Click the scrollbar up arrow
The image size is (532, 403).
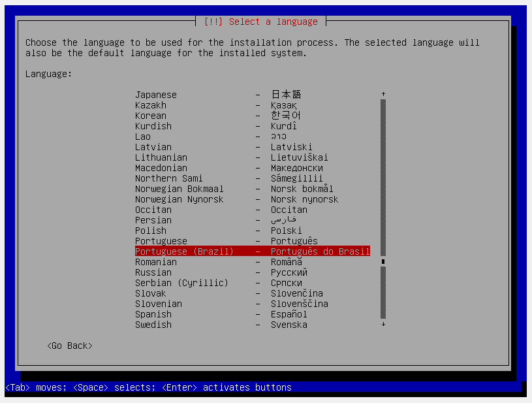[x=383, y=95]
